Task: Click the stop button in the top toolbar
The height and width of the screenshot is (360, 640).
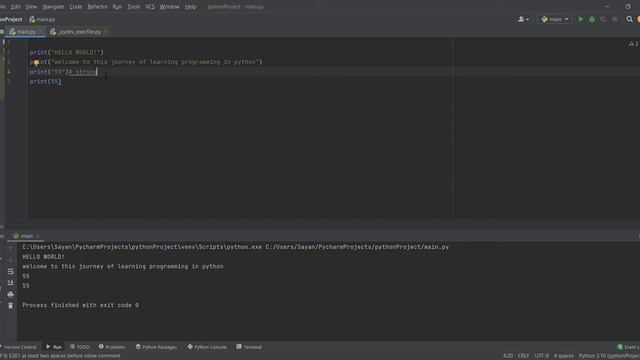Action: pyautogui.click(x=615, y=19)
